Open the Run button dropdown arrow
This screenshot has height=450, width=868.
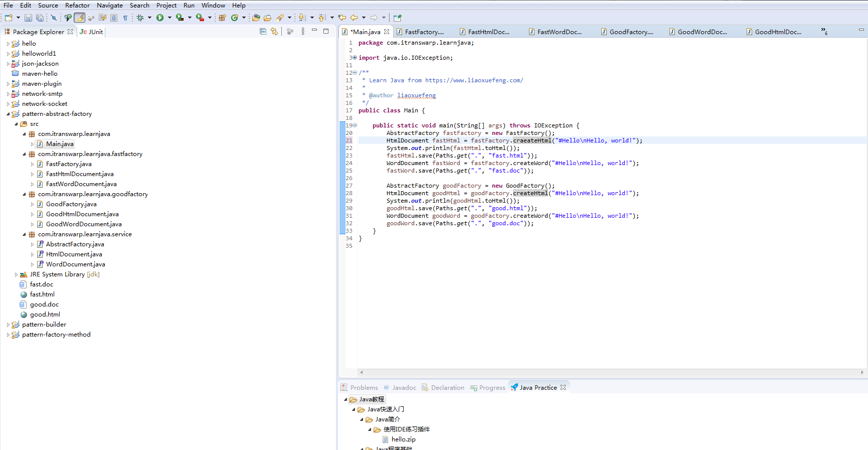[169, 18]
